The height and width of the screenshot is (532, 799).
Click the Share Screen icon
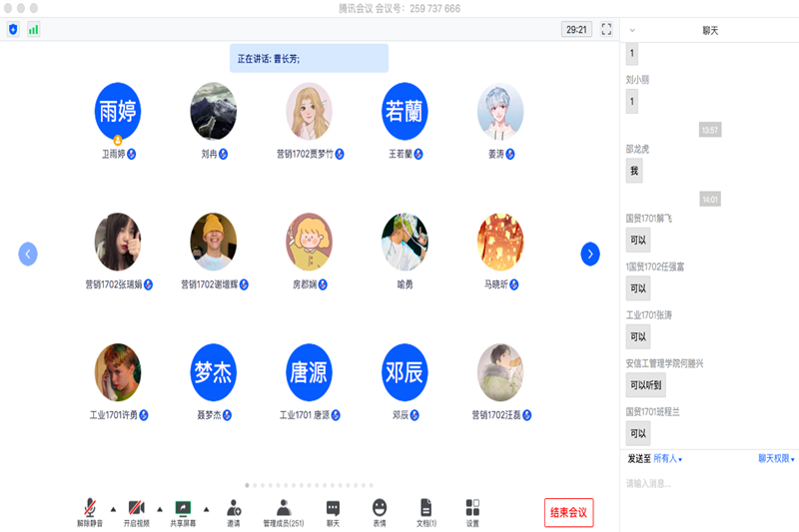[x=183, y=509]
